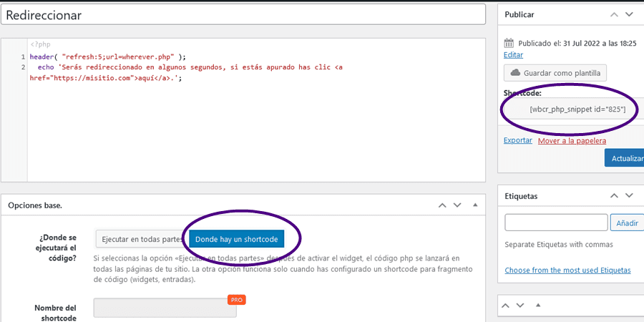Click the calendar icon beside Publicado el
The width and height of the screenshot is (644, 322).
(x=509, y=43)
